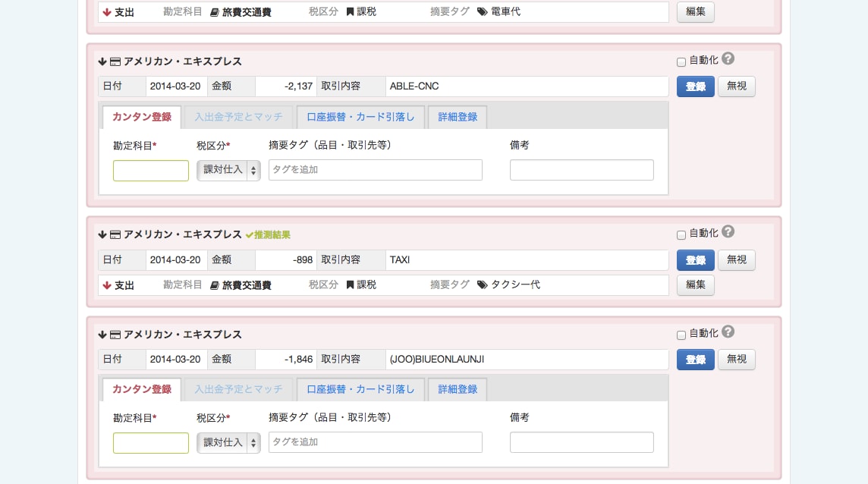Screen dimensions: 868x484
Task: Check 自動化 for the BIUEONLAUNJI transaction
Action: pyautogui.click(x=681, y=335)
